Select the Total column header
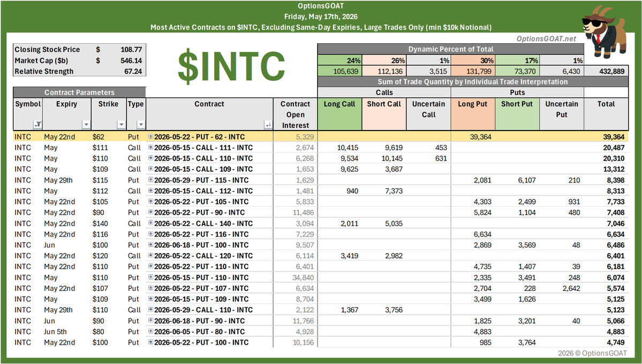This screenshot has height=364, width=642. 606,114
